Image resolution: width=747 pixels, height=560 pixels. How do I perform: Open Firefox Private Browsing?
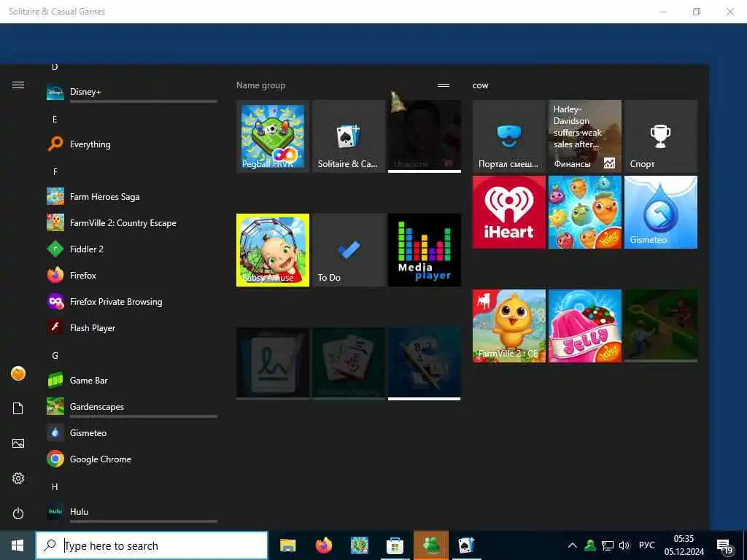click(x=132, y=301)
